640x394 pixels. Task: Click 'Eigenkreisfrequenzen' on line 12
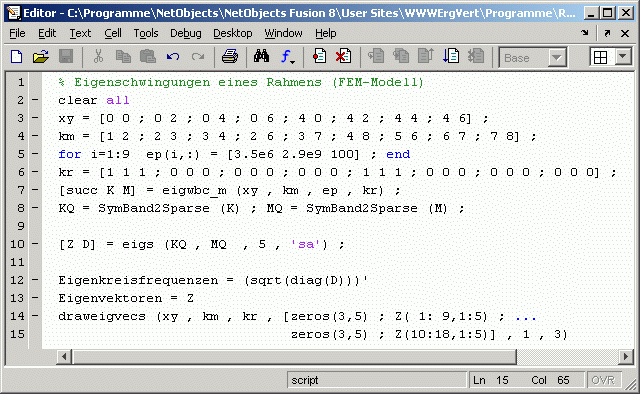(x=138, y=280)
